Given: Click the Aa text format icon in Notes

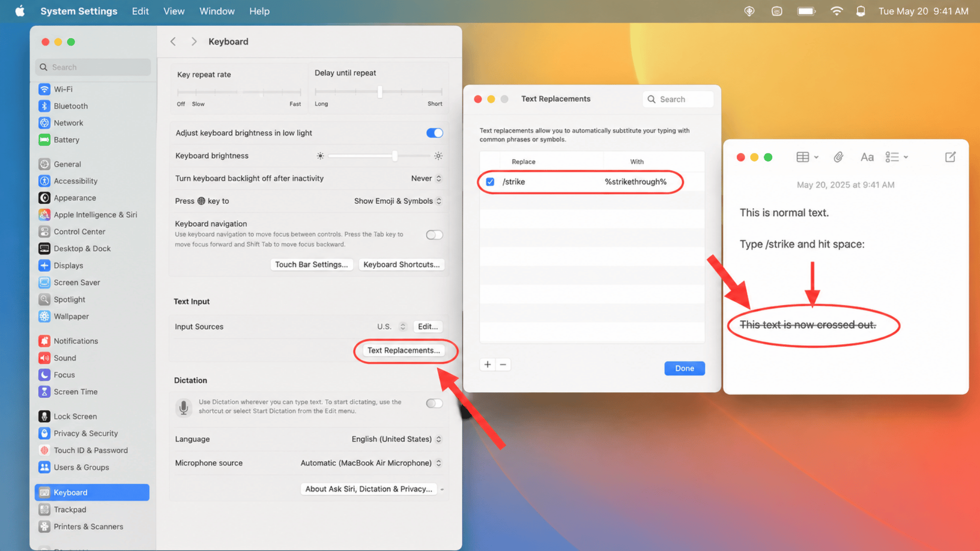Looking at the screenshot, I should (867, 157).
